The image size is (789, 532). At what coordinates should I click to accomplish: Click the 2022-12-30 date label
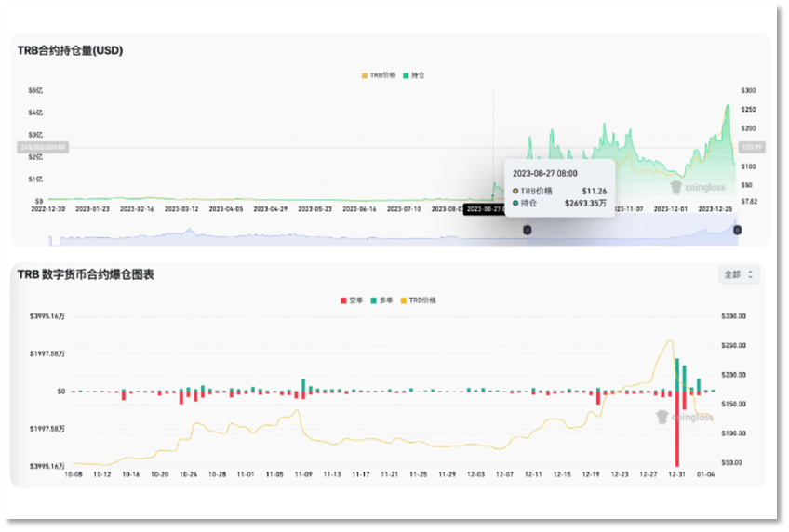[x=47, y=209]
